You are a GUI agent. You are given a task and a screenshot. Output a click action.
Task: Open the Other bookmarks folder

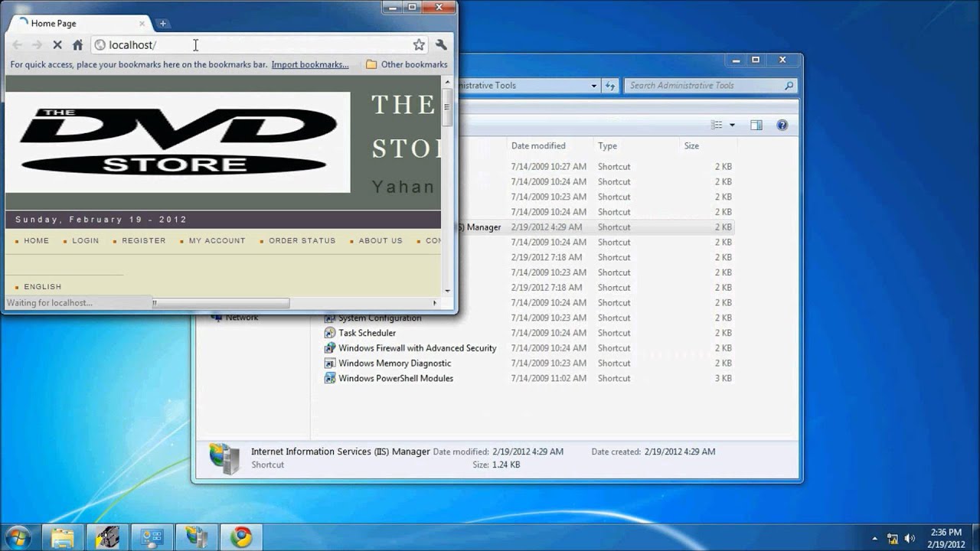pyautogui.click(x=407, y=64)
